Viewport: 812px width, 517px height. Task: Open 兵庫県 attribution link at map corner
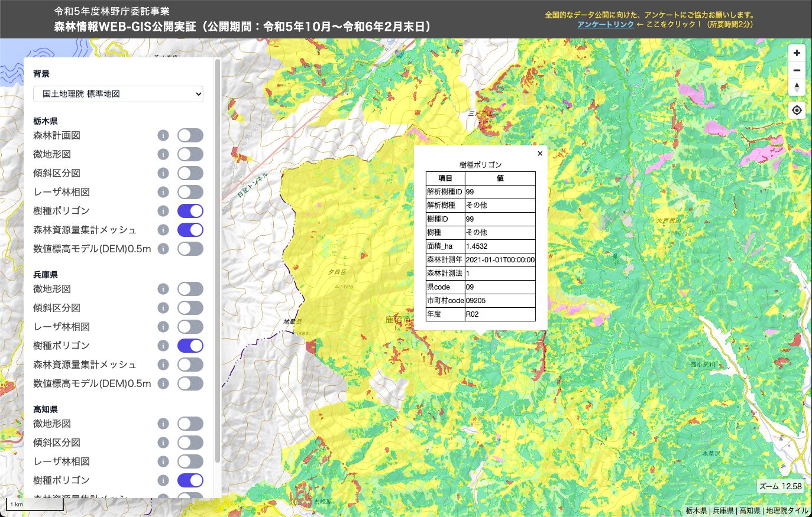click(723, 511)
